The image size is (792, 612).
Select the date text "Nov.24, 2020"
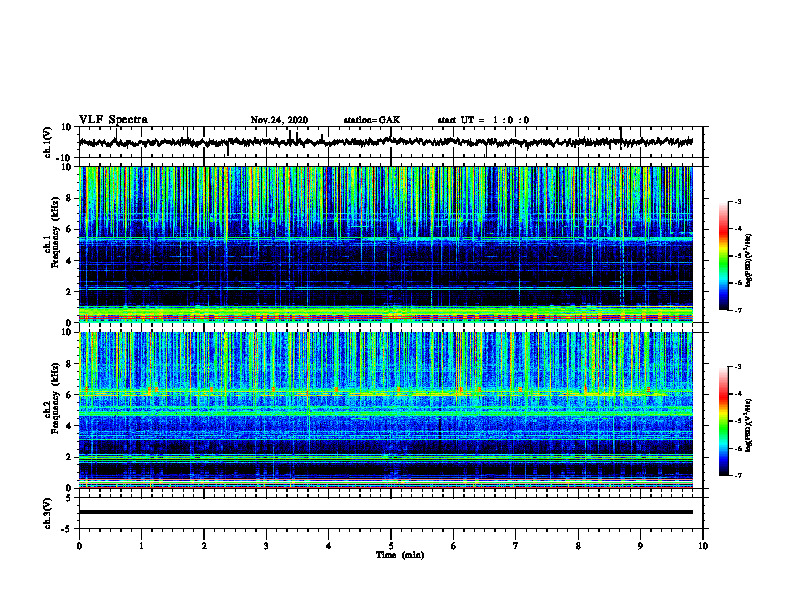point(279,120)
